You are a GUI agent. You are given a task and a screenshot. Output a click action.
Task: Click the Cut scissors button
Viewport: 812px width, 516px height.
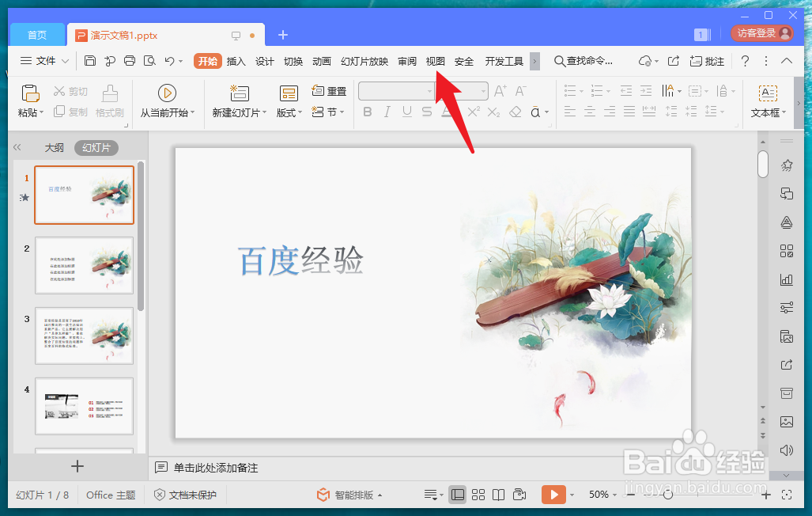point(70,92)
